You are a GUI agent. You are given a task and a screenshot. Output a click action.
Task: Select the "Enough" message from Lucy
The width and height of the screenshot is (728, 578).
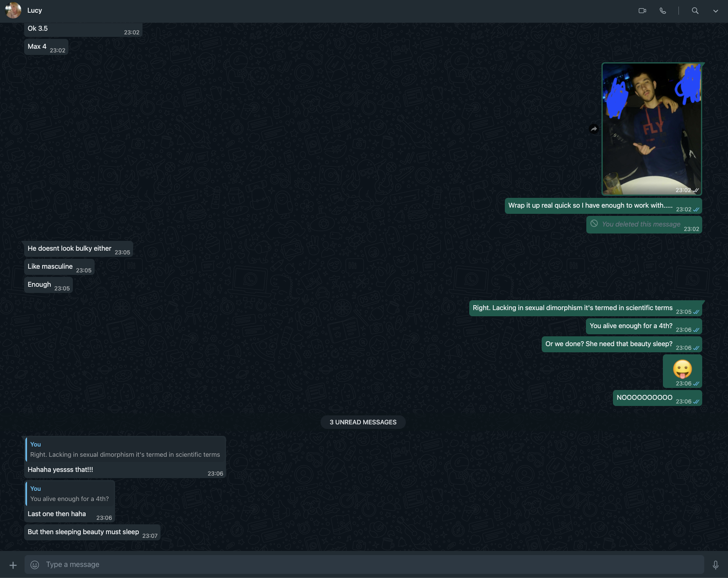coord(48,285)
